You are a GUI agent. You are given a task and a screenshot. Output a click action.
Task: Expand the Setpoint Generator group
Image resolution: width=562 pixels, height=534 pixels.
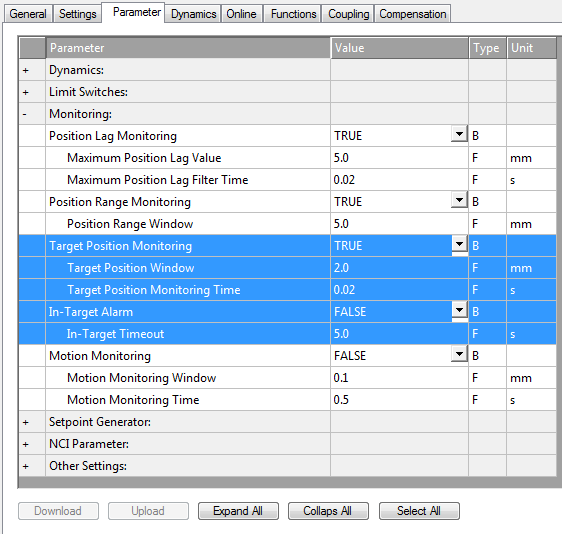25,423
